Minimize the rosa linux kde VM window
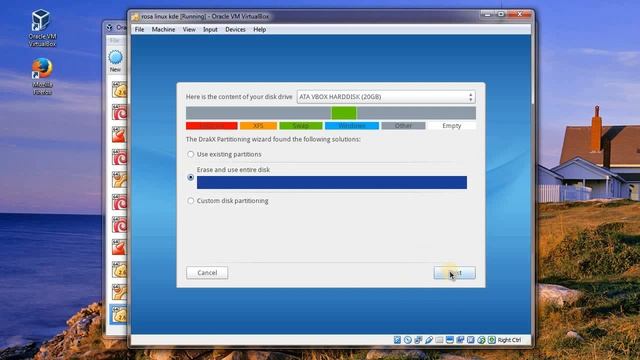The width and height of the screenshot is (640, 360). point(487,14)
